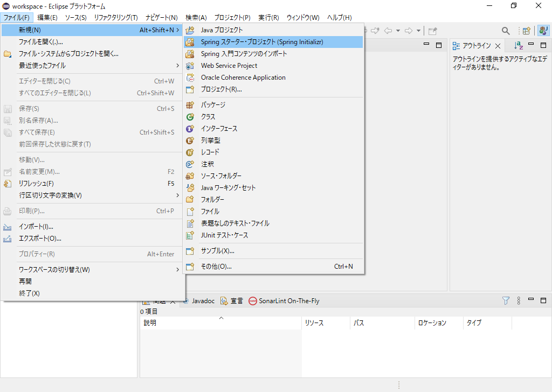
Task: Sort by 説明 column header
Action: pyautogui.click(x=220, y=323)
